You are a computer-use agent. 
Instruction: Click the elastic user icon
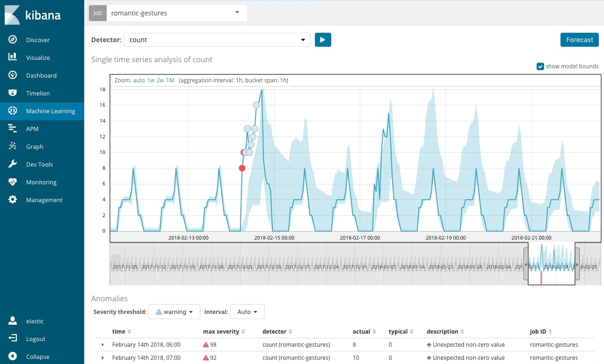click(x=13, y=321)
